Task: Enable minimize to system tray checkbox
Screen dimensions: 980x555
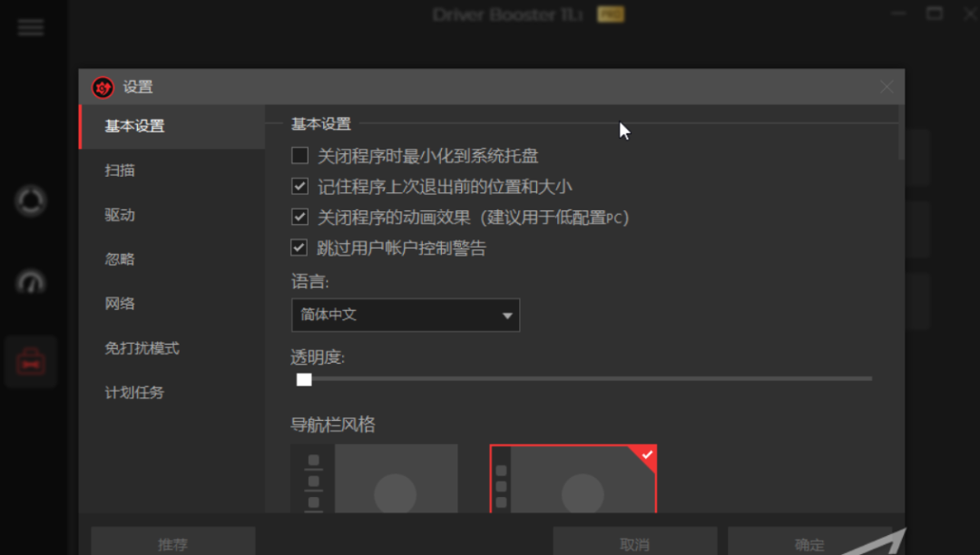Action: coord(300,155)
